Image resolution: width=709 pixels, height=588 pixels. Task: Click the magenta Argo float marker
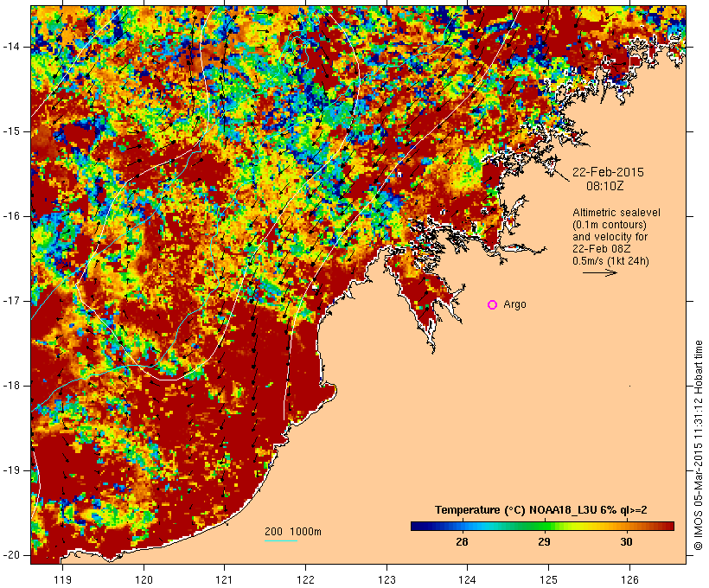[493, 305]
